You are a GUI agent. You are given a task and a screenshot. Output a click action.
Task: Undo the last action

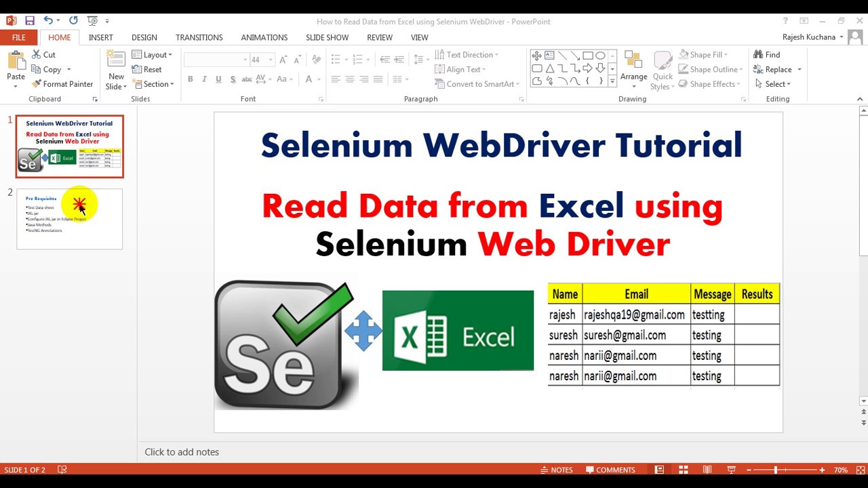point(48,21)
